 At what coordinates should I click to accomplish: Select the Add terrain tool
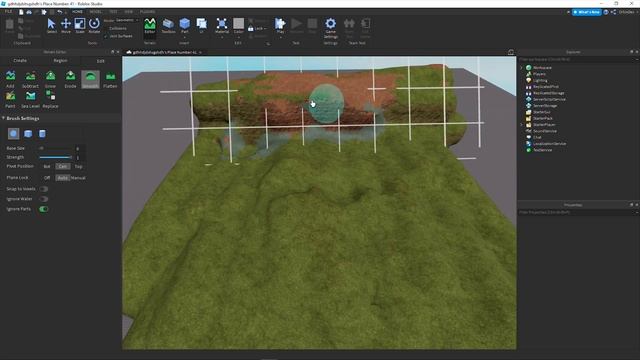pyautogui.click(x=10, y=79)
